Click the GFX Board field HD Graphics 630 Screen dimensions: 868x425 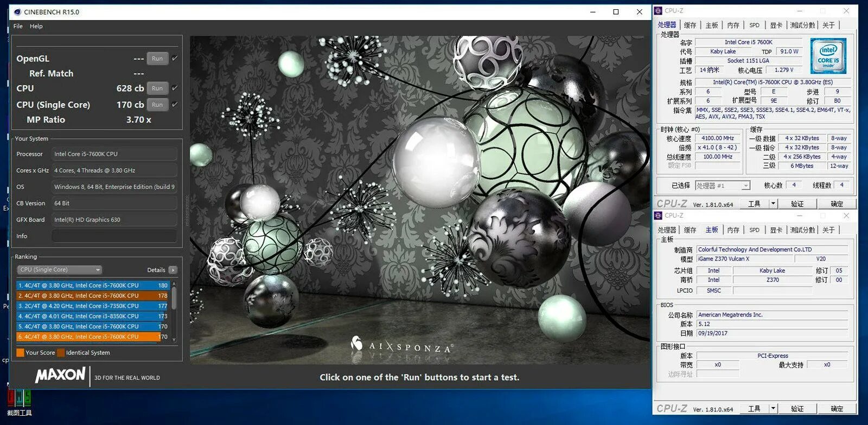[114, 220]
